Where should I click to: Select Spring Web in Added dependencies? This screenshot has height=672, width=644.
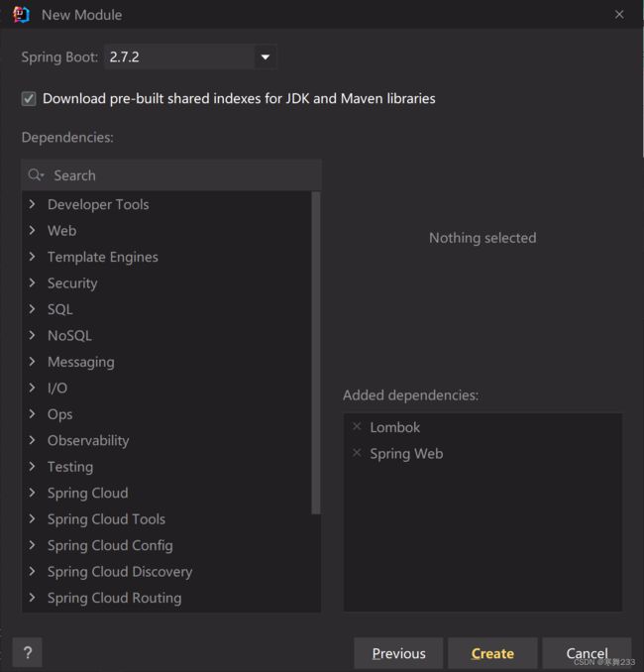pyautogui.click(x=483, y=453)
